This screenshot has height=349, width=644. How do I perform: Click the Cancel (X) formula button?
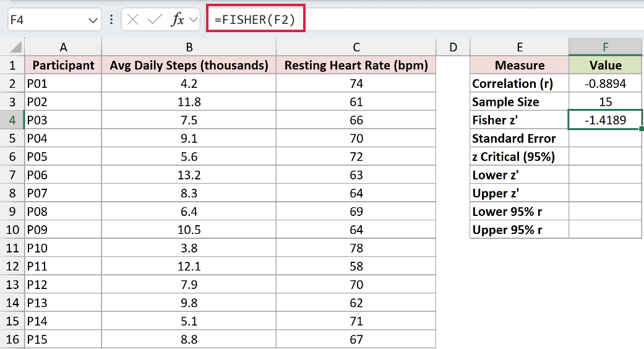click(x=132, y=19)
